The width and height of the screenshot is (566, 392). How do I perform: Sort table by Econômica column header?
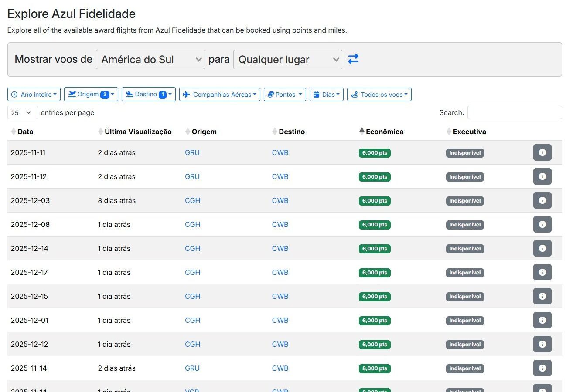tap(384, 132)
